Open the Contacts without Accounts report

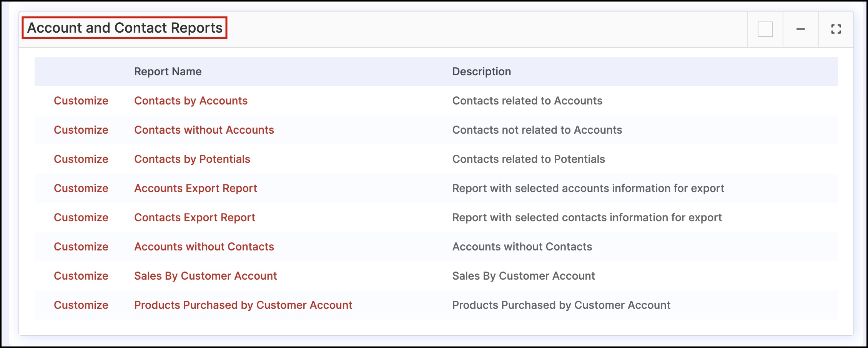coord(204,130)
